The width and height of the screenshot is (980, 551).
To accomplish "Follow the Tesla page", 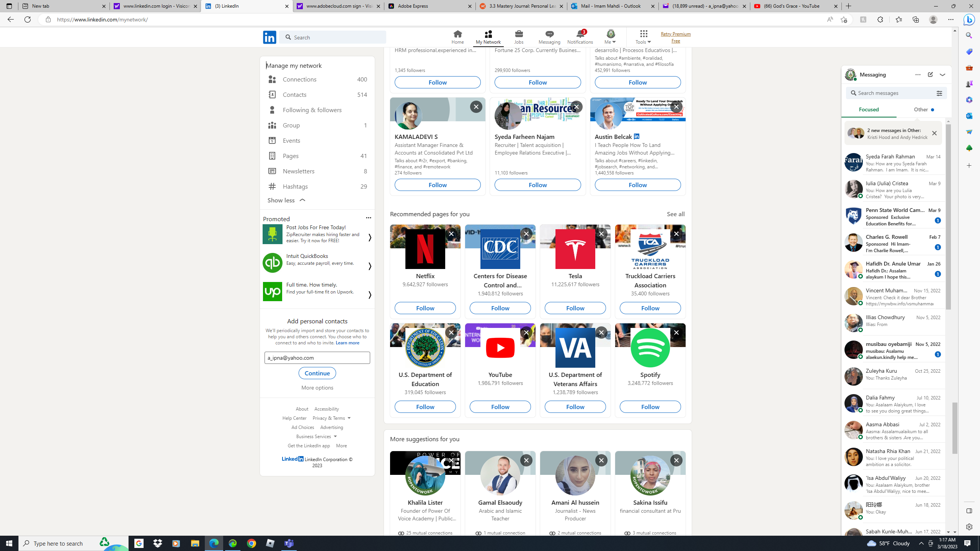I will click(x=575, y=308).
